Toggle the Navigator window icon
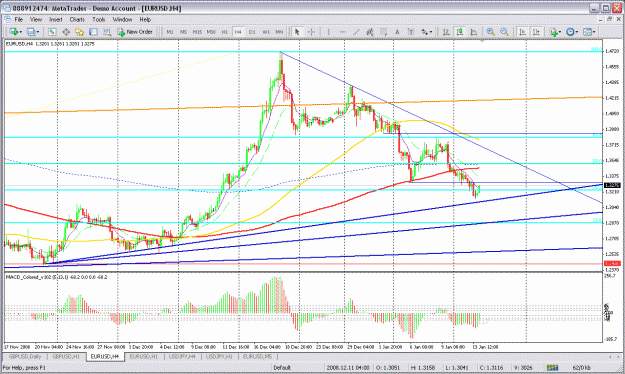Viewport: 625px width, 374px height. (79, 32)
